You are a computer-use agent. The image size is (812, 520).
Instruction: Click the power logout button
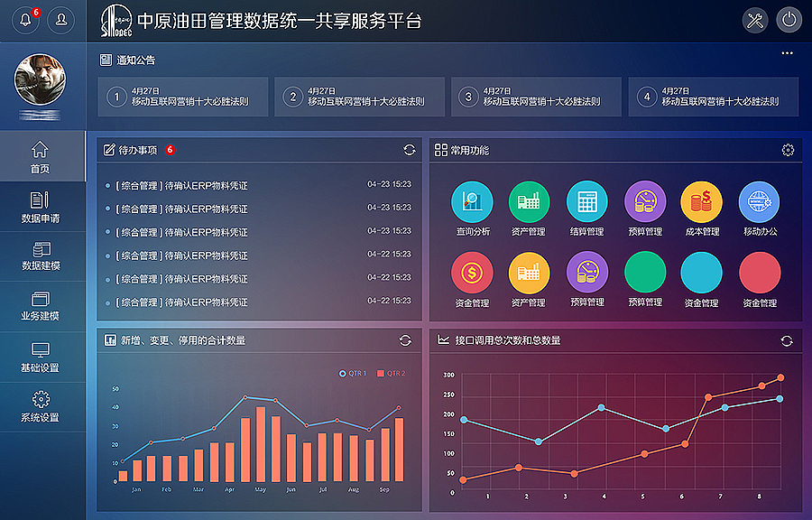click(789, 21)
